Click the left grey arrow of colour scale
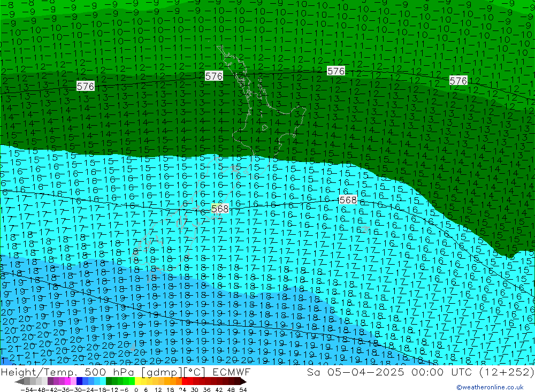Image resolution: width=535 pixels, height=392 pixels. [19, 381]
